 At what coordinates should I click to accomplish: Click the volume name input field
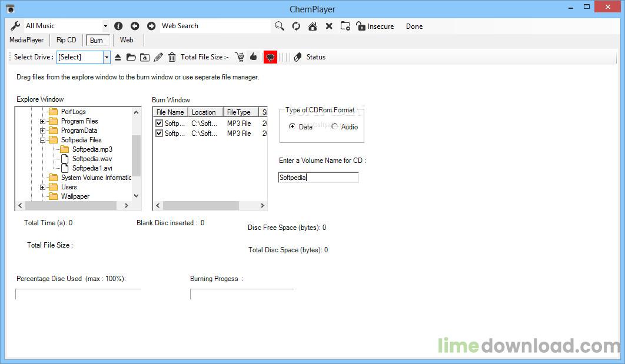(x=318, y=178)
